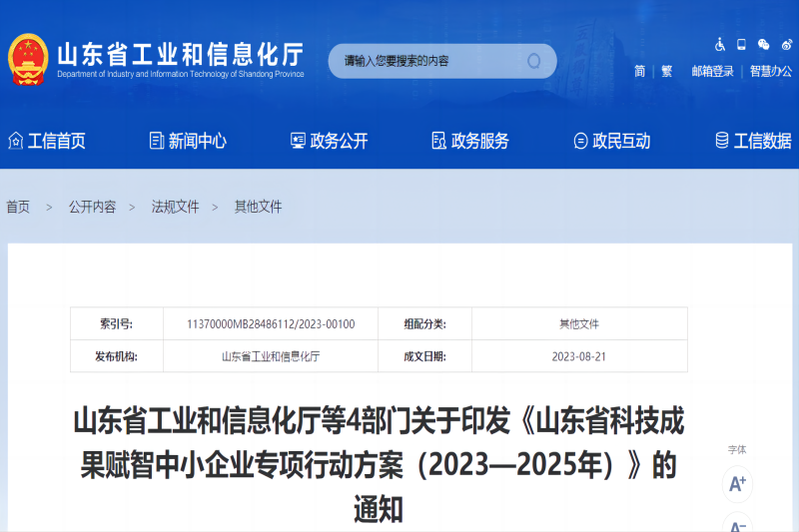799x532 pixels.
Task: Switch to Simplified Chinese (简)
Action: coord(639,71)
